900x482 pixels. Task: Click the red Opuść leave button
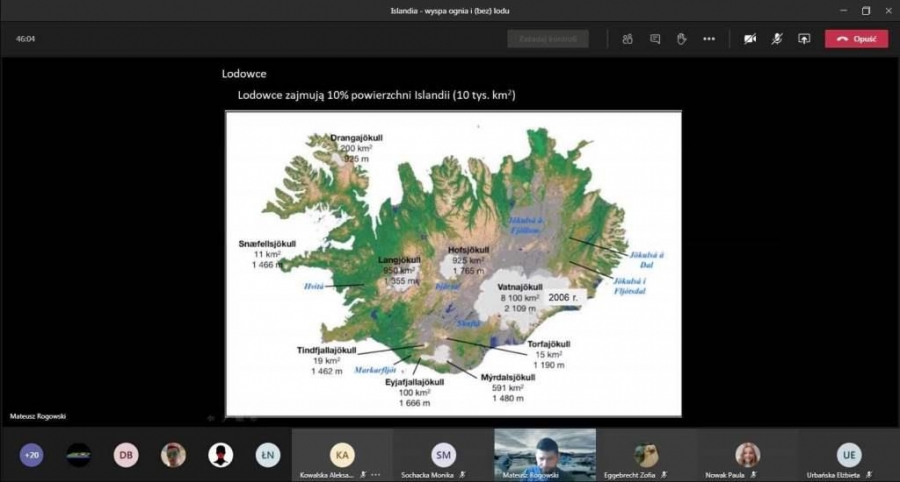click(x=856, y=39)
